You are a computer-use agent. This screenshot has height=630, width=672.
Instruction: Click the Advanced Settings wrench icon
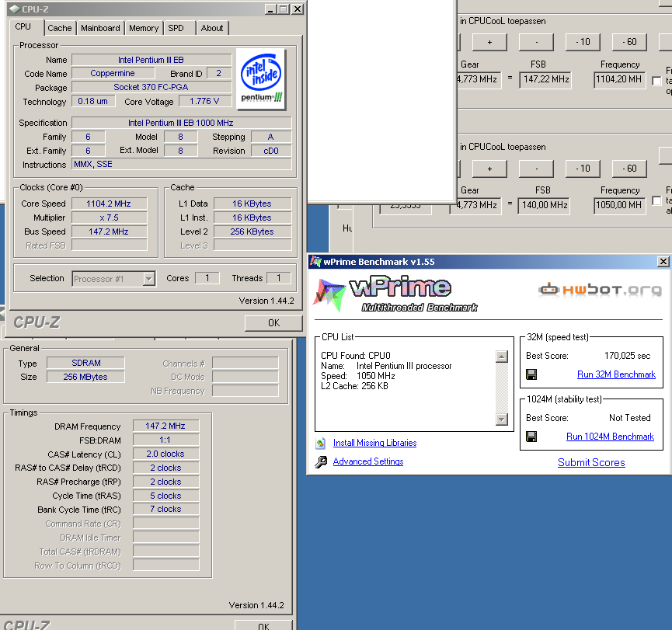click(x=321, y=462)
